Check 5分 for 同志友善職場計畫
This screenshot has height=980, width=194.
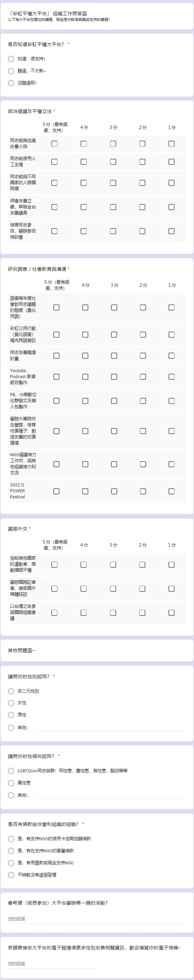(56, 356)
